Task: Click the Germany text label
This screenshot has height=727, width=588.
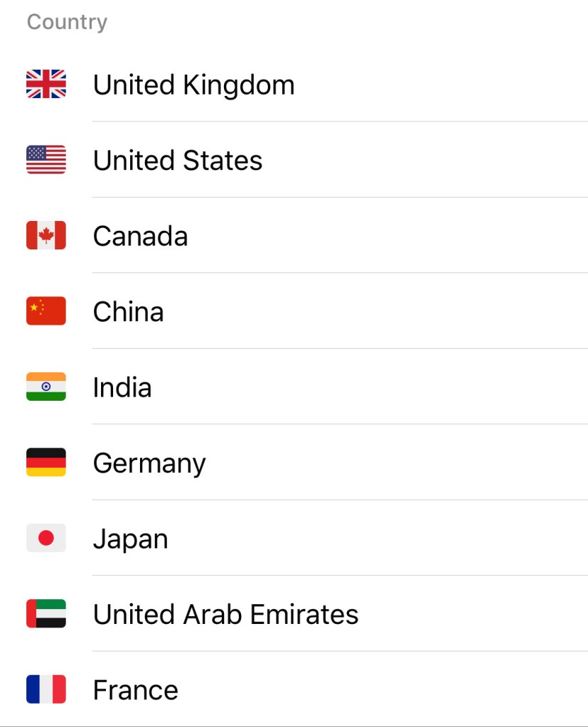Action: 149,463
